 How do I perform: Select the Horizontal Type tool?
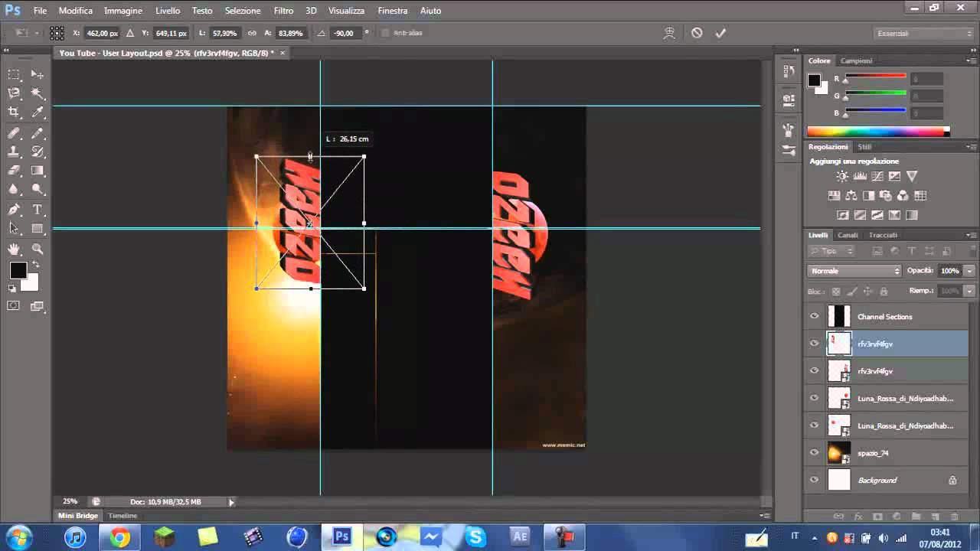[37, 210]
